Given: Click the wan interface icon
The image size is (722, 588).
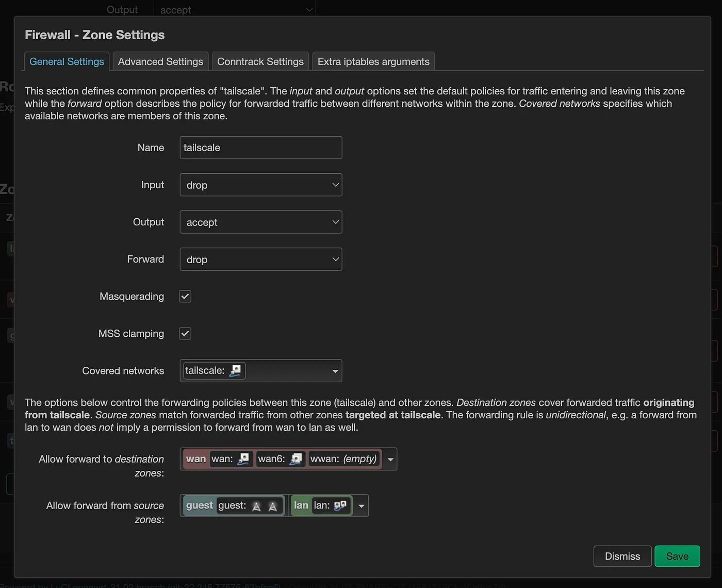Looking at the screenshot, I should click(243, 459).
